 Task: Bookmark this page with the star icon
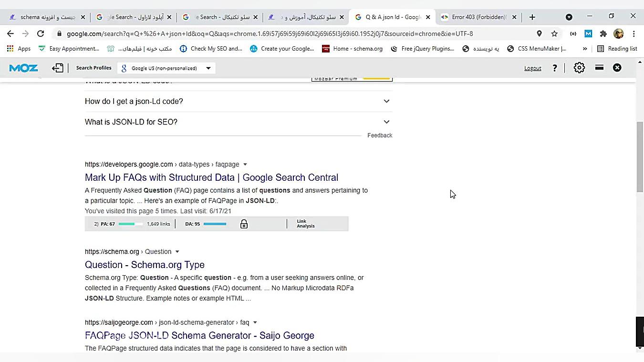[554, 34]
